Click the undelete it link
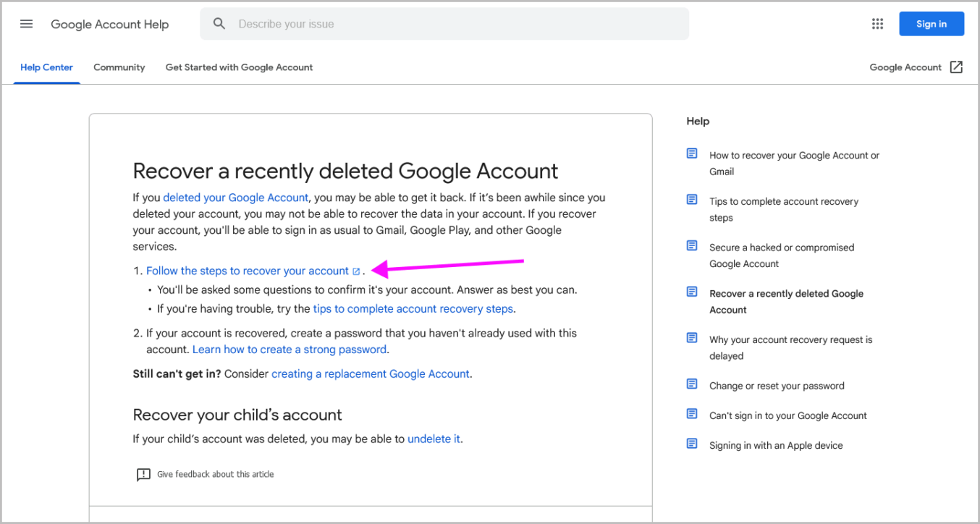The width and height of the screenshot is (980, 524). click(x=434, y=439)
